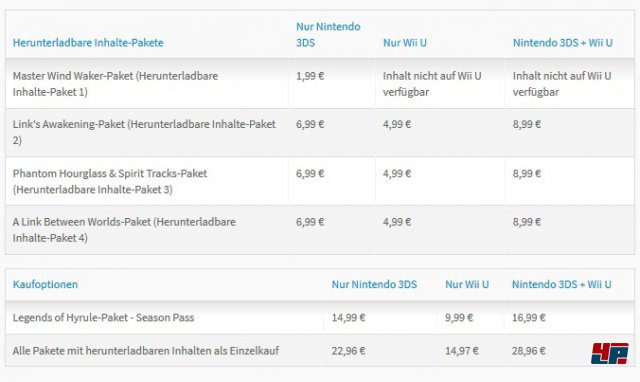Click the 8,99 € price for Link's Awakening-Paket
640x382 pixels.
(527, 124)
